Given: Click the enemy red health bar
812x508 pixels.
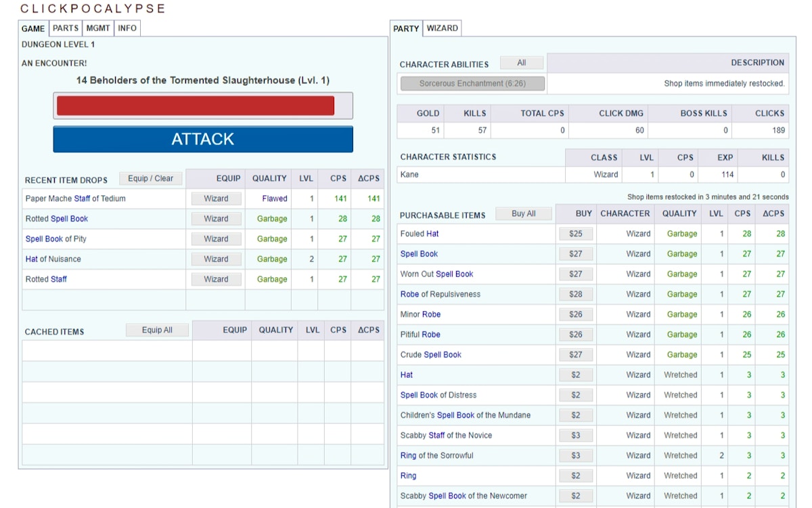Looking at the screenshot, I should tap(196, 106).
